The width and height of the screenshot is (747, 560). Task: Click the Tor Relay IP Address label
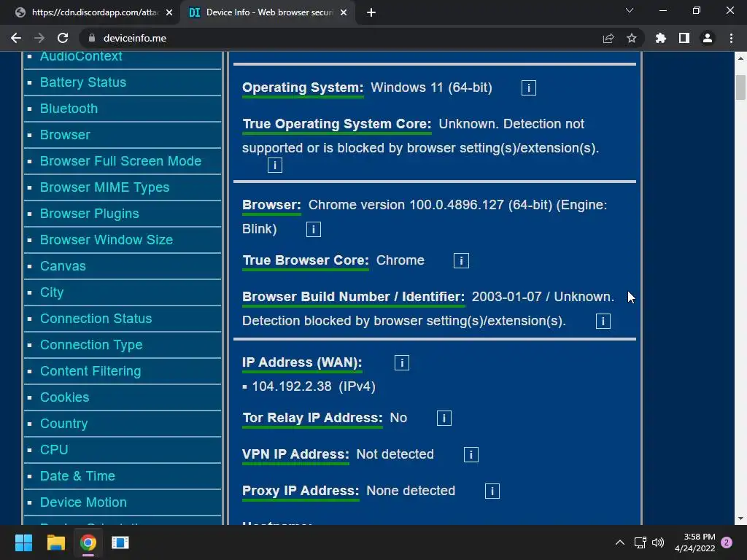coord(312,418)
